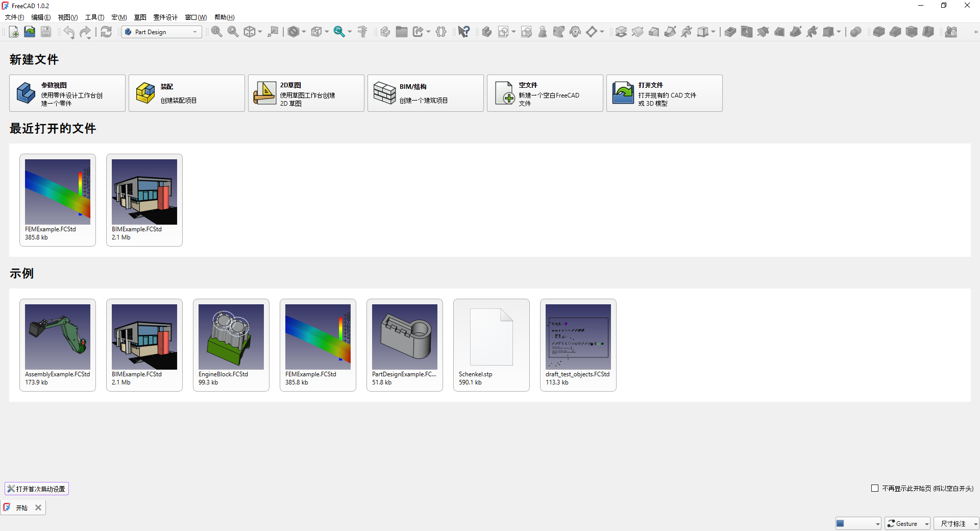The height and width of the screenshot is (531, 980).
Task: Click the 空文件 new empty file card
Action: pyautogui.click(x=545, y=93)
